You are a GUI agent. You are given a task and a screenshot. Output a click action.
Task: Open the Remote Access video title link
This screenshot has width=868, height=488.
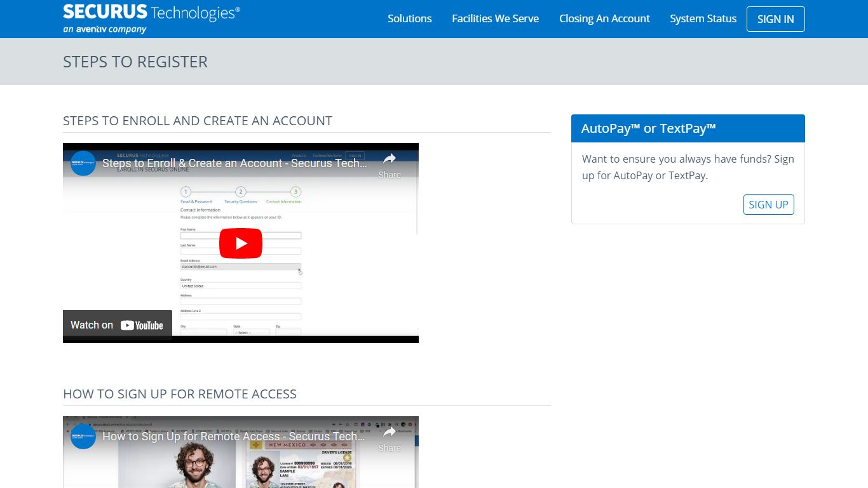(234, 437)
